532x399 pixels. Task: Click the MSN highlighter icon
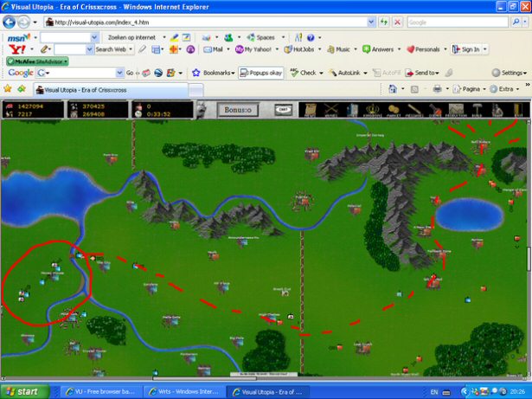click(x=175, y=37)
